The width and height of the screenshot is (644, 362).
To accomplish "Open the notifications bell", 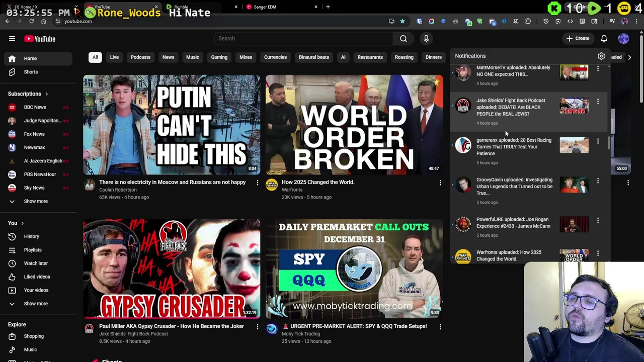I will click(604, 39).
